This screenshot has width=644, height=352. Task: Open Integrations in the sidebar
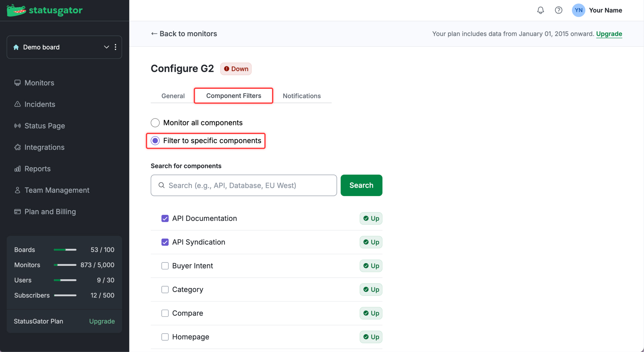pyautogui.click(x=44, y=147)
